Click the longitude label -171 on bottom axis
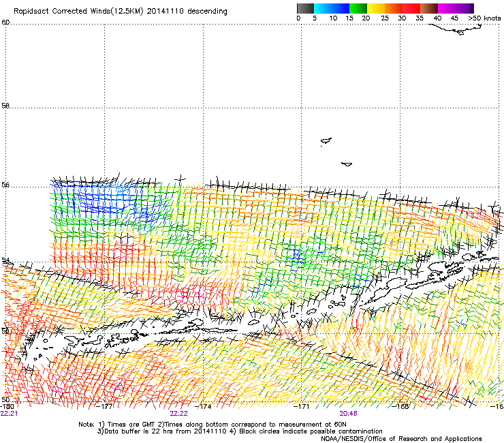 [x=302, y=406]
